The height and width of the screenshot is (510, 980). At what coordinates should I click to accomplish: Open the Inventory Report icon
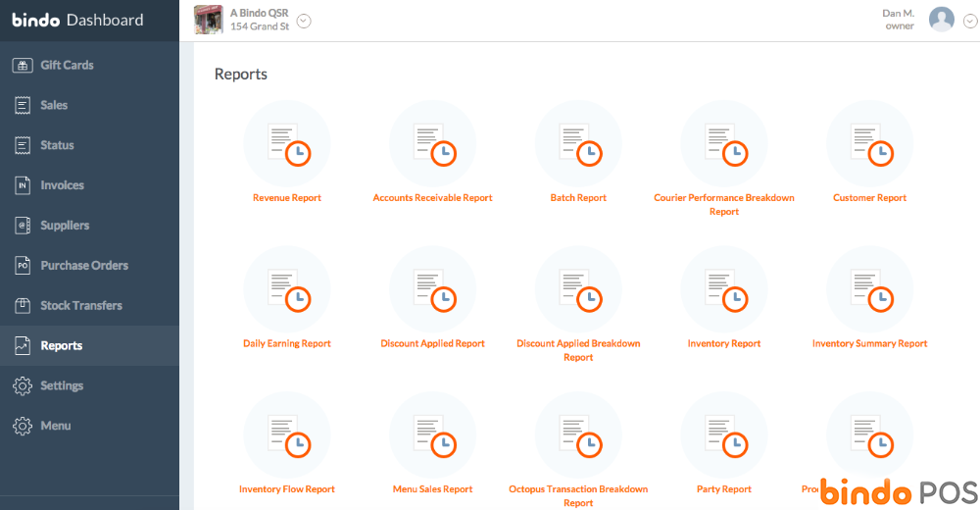coord(723,289)
